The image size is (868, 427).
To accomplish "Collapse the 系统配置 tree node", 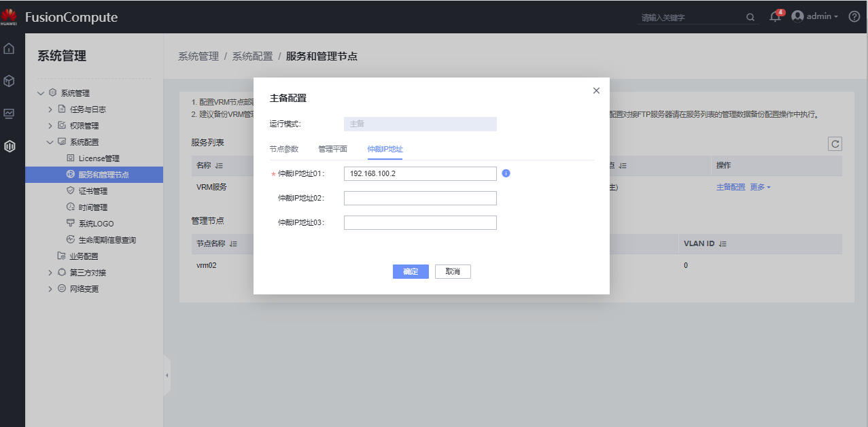I will pyautogui.click(x=50, y=142).
